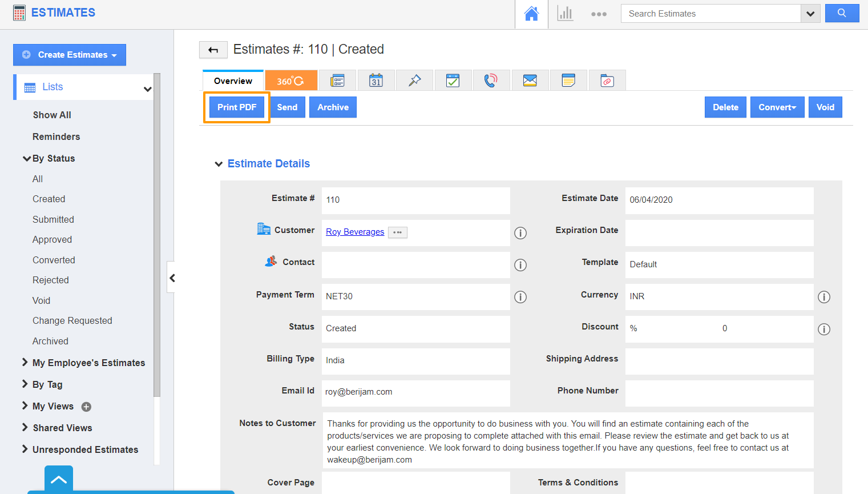The image size is (868, 494).
Task: Expand the By Tag group
Action: [25, 384]
